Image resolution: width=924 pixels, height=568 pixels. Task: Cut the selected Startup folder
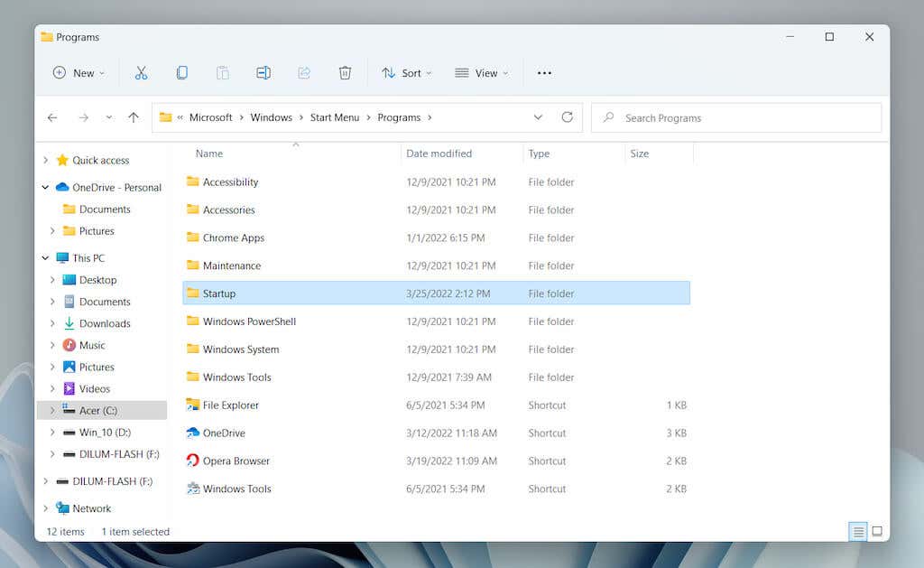[141, 72]
